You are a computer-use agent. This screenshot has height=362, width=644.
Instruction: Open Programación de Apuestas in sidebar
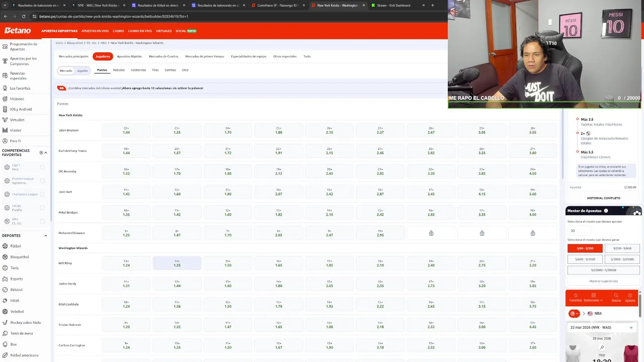[24, 46]
